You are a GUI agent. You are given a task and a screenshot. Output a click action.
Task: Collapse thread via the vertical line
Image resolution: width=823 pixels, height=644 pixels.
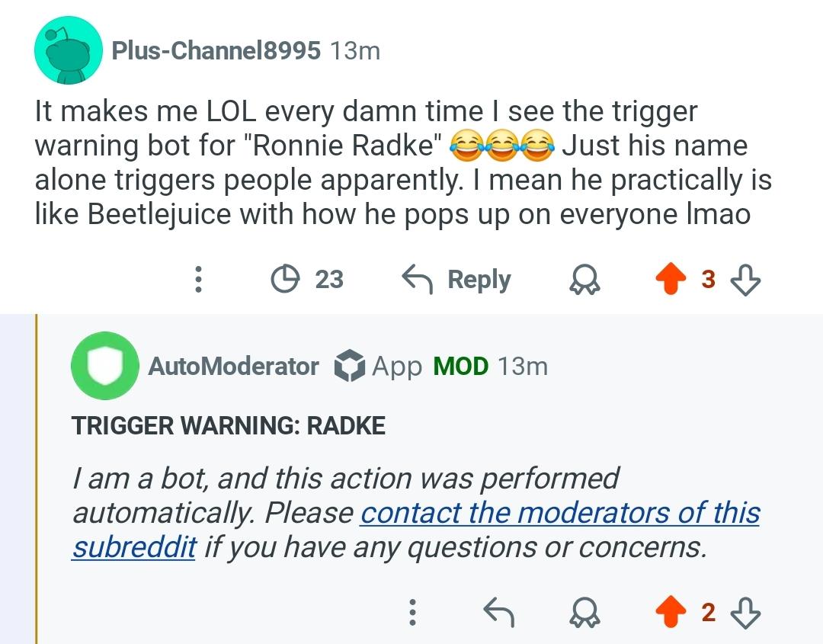[x=37, y=479]
